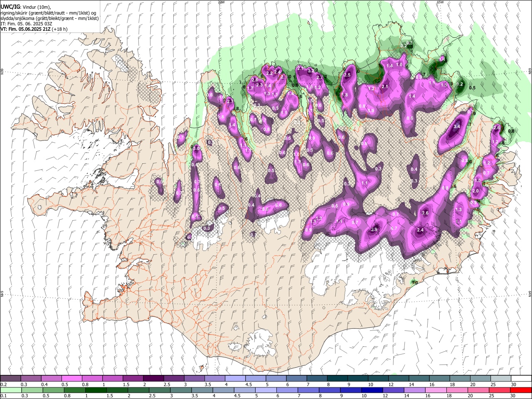Click the "IT: Fim. 05. 06. 2025 03Z" line

27,24
